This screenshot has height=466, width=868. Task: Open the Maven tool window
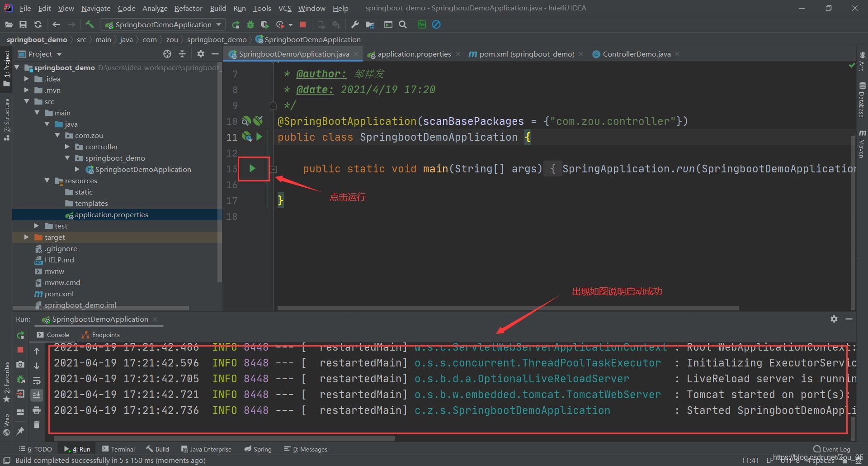[x=862, y=145]
